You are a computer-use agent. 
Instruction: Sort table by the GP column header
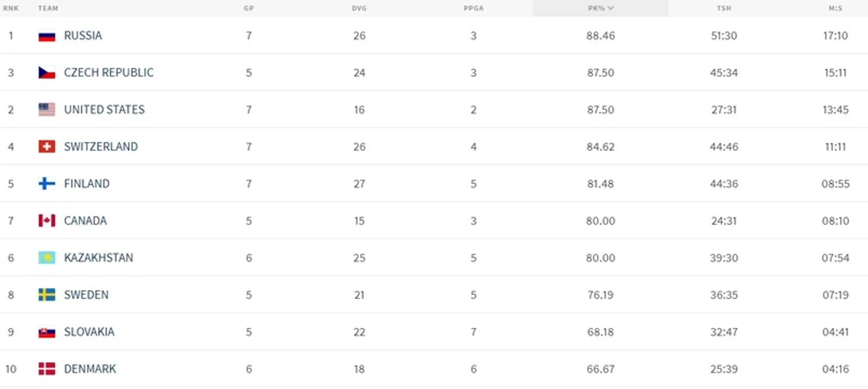tap(249, 8)
